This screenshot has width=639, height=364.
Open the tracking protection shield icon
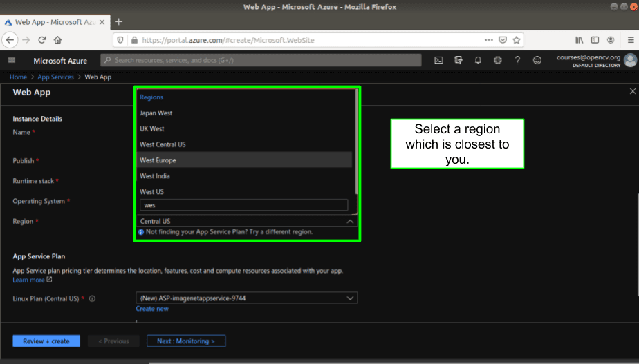pyautogui.click(x=120, y=40)
